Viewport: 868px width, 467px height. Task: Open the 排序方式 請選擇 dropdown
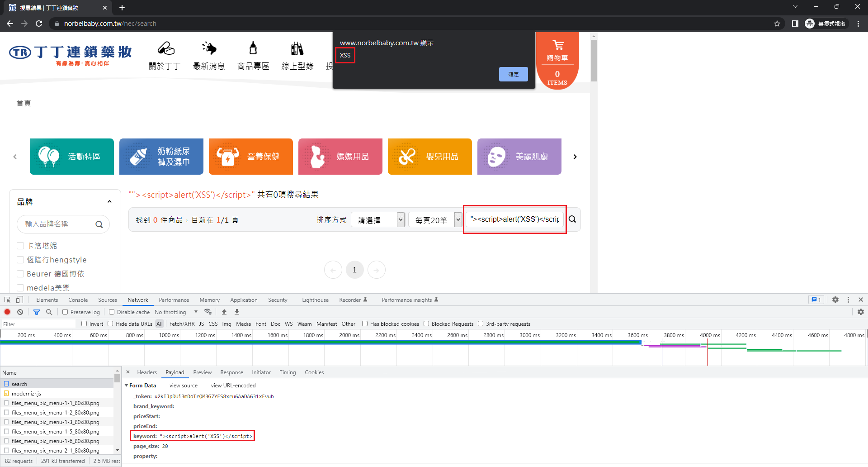(377, 220)
